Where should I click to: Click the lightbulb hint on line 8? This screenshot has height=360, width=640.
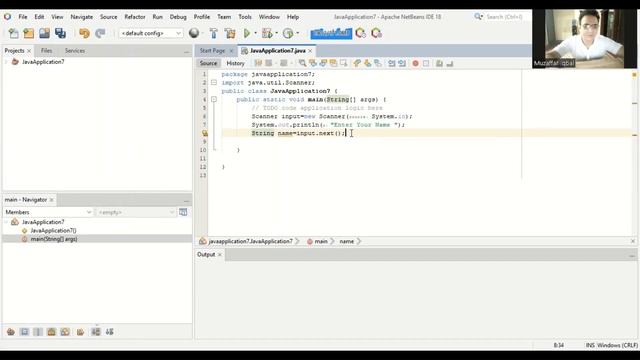click(204, 133)
